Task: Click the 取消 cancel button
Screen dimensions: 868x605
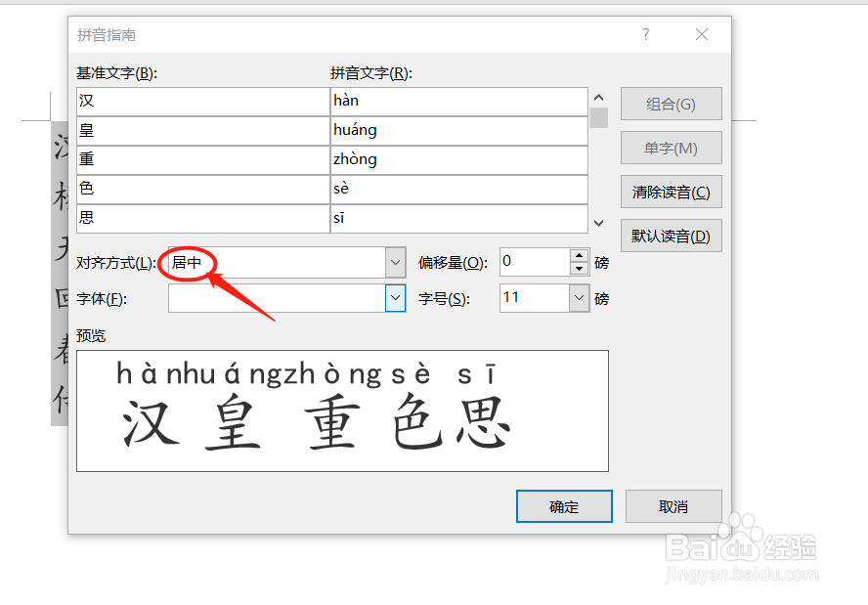Action: pos(672,506)
